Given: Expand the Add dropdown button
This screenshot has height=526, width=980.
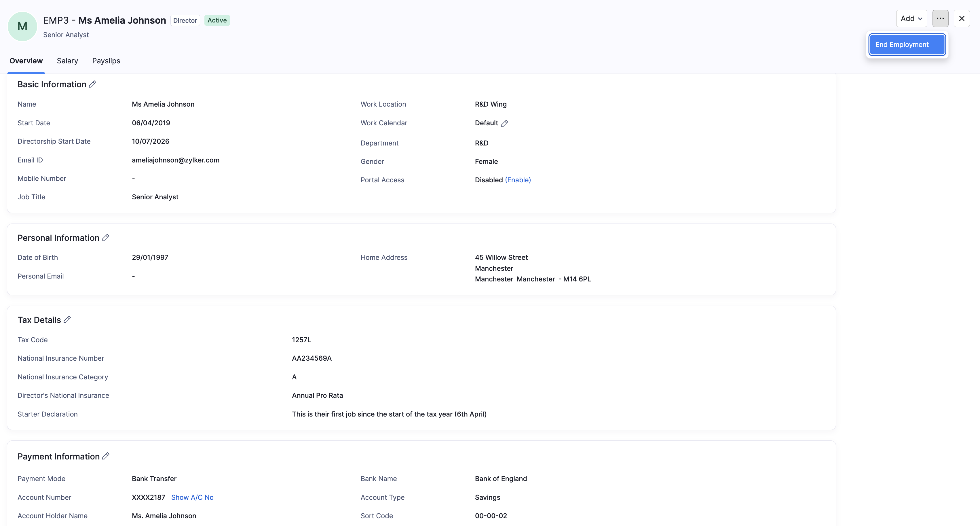Looking at the screenshot, I should tap(911, 18).
